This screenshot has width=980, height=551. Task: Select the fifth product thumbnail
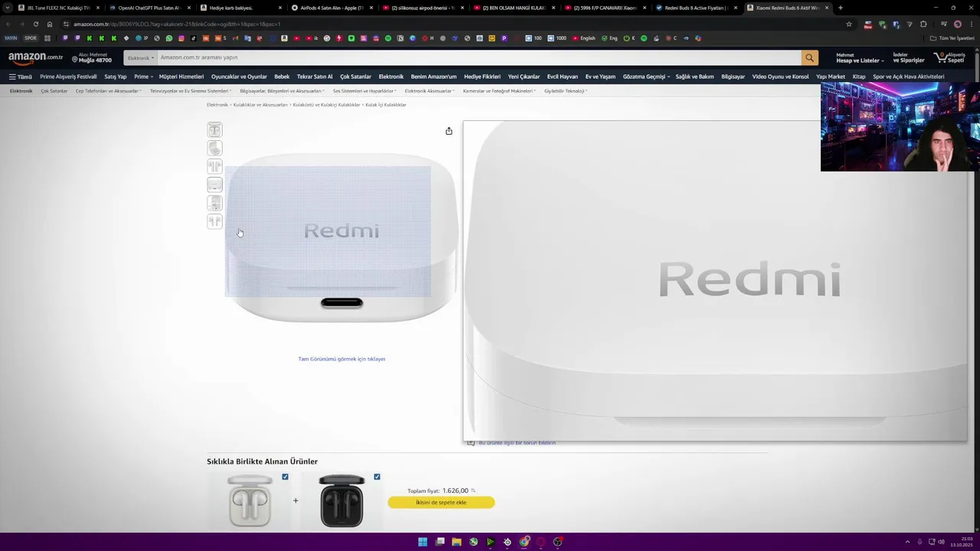(x=214, y=203)
